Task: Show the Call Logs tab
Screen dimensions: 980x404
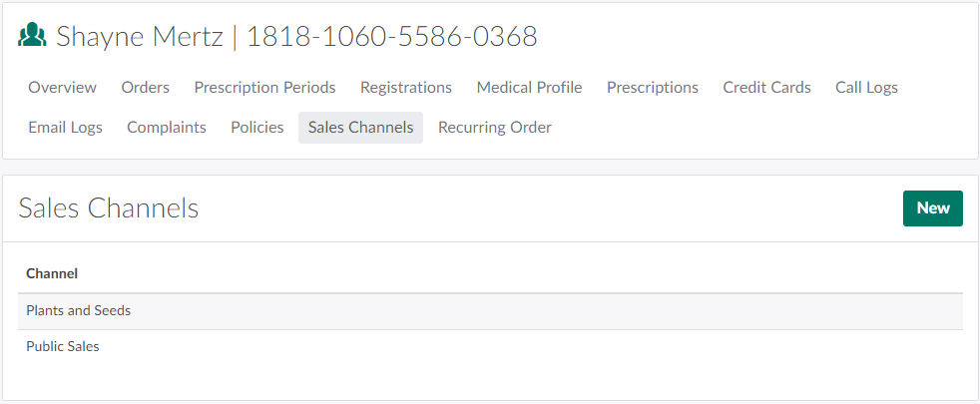Action: pyautogui.click(x=866, y=88)
